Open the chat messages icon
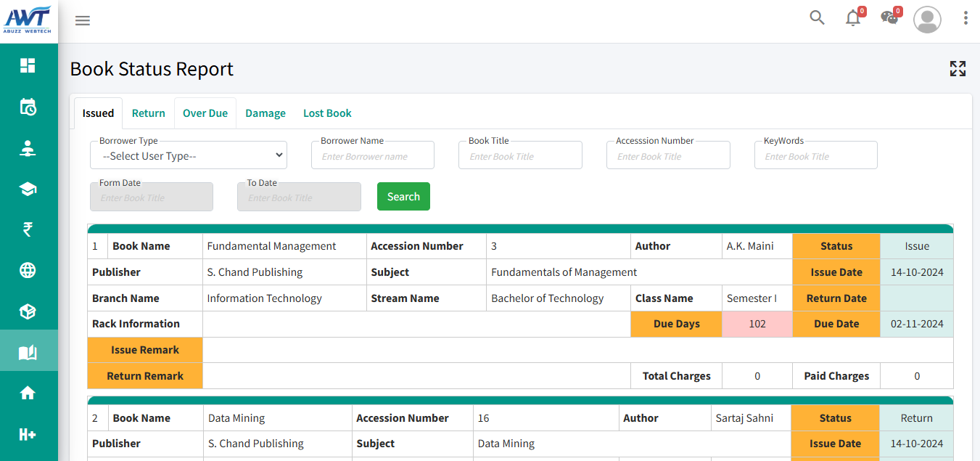This screenshot has height=461, width=980. click(x=889, y=19)
